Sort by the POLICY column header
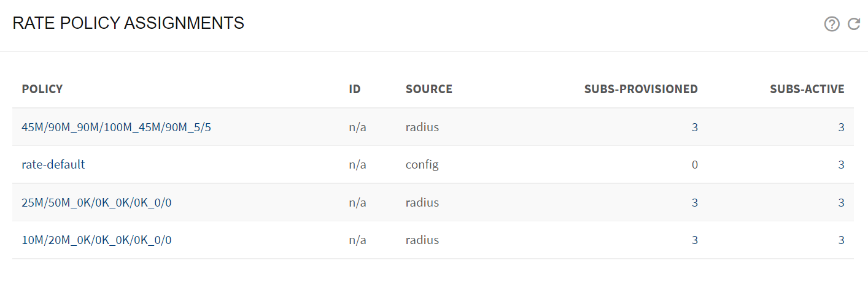The height and width of the screenshot is (282, 868). click(42, 89)
